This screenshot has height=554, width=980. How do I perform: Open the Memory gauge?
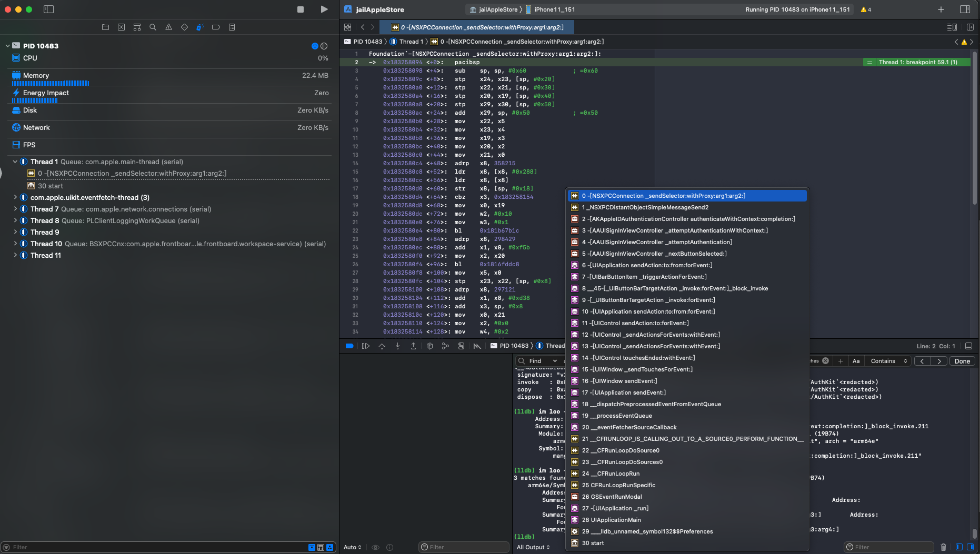tap(169, 78)
